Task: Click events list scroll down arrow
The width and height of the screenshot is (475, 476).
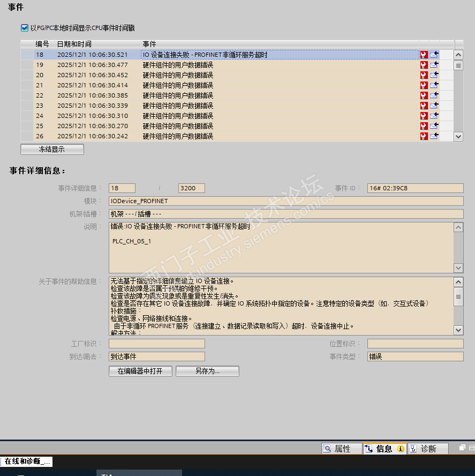Action: (x=458, y=137)
